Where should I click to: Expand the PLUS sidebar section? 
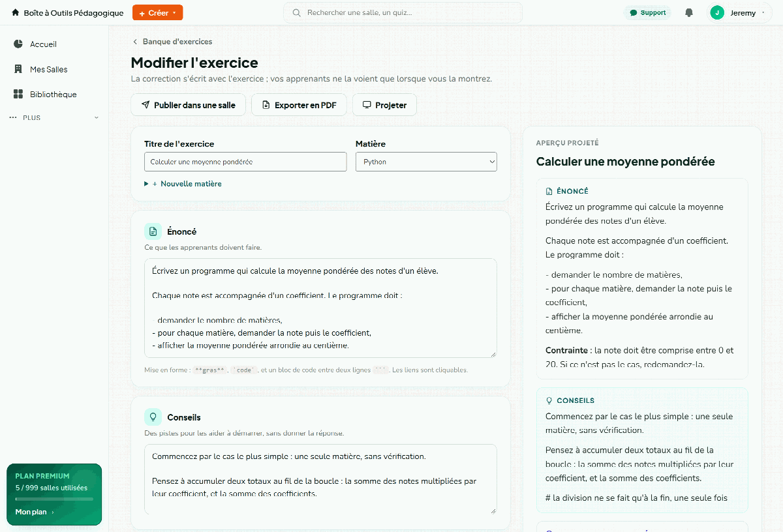54,118
